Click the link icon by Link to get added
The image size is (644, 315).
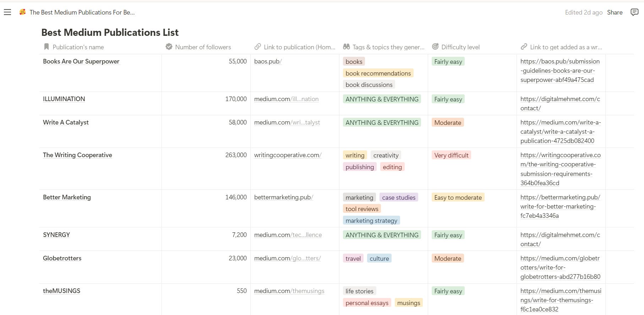(x=524, y=47)
